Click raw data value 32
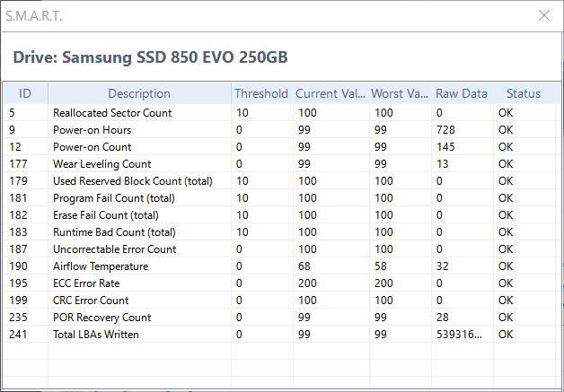This screenshot has width=564, height=392. tap(443, 266)
